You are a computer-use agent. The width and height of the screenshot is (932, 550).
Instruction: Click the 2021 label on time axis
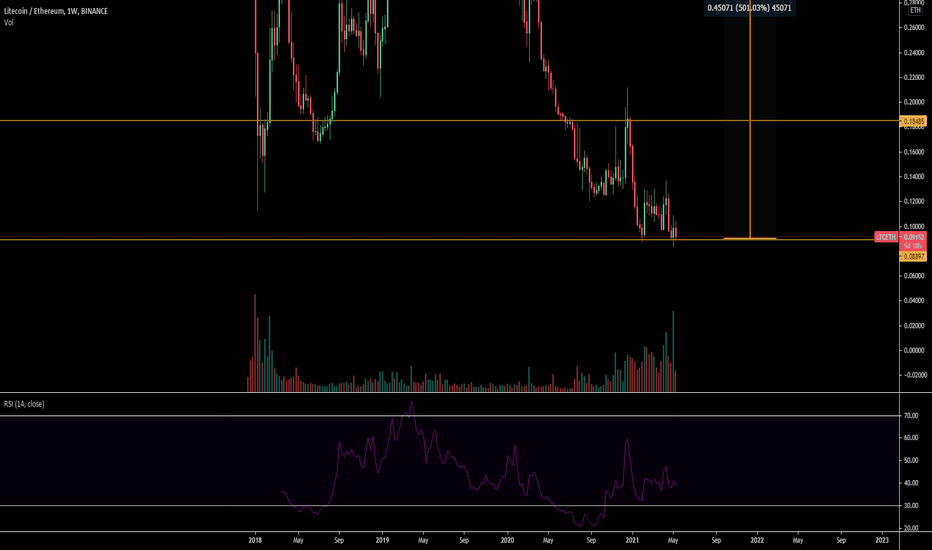pyautogui.click(x=632, y=540)
